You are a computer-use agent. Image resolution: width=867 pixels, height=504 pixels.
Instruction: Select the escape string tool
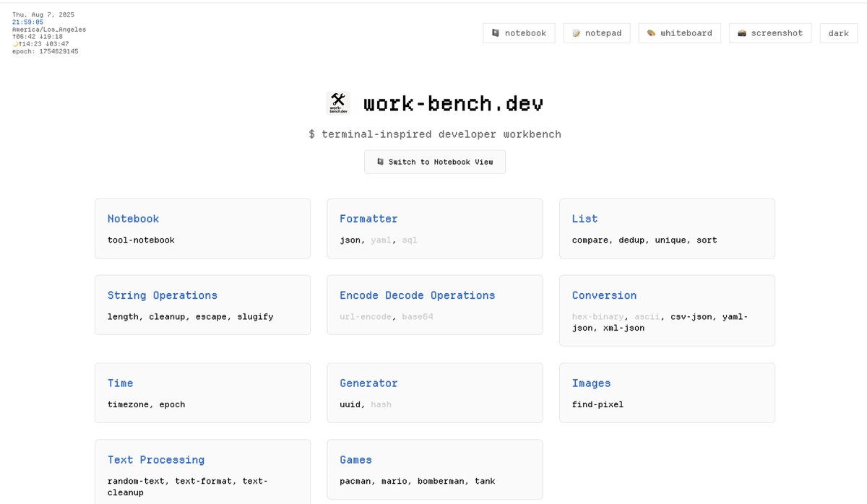(x=211, y=316)
